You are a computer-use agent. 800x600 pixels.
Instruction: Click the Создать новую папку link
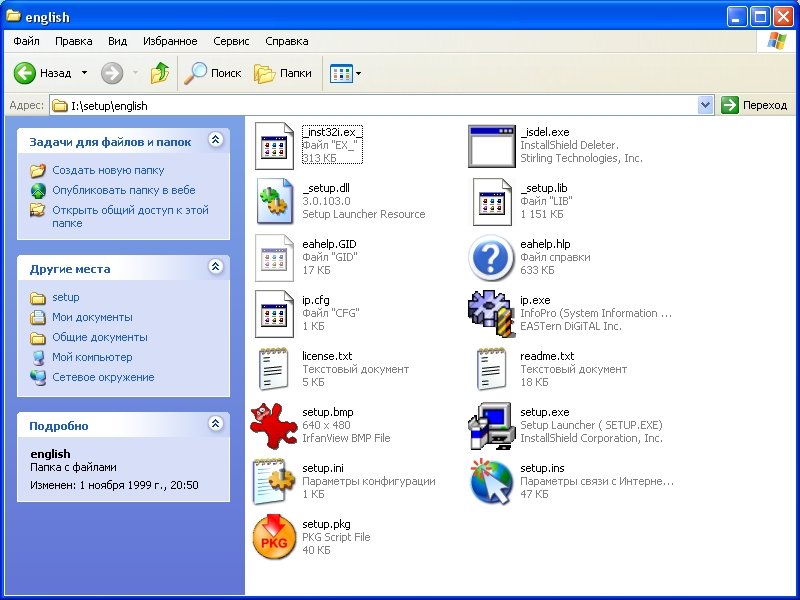click(108, 170)
